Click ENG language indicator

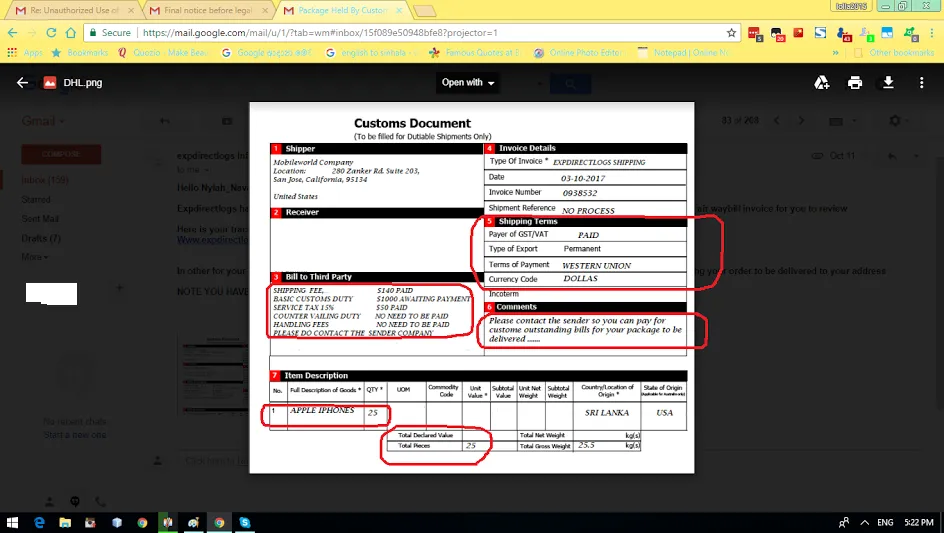(885, 522)
